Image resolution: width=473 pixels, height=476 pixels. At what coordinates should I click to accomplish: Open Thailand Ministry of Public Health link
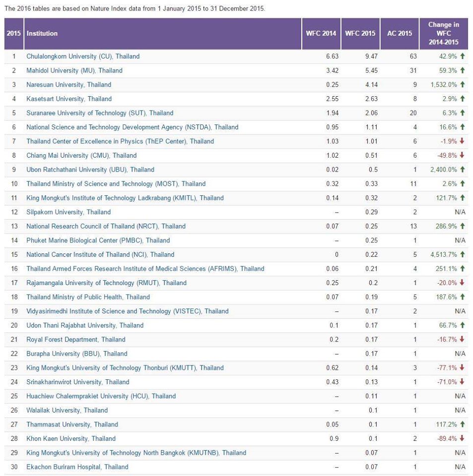88,297
